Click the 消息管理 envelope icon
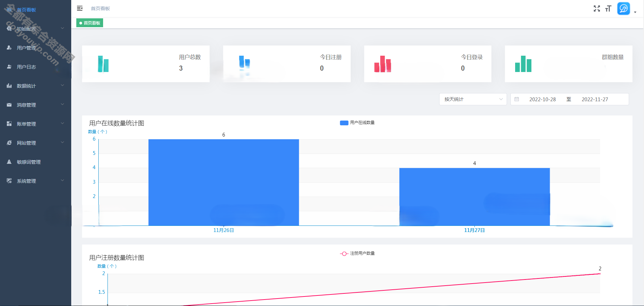The width and height of the screenshot is (644, 306). 9,105
